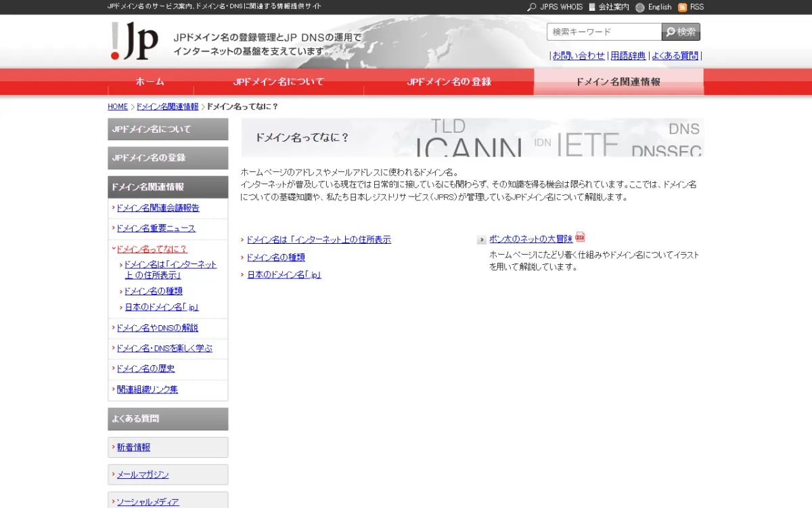Focus the 検索キーワード search field

604,32
